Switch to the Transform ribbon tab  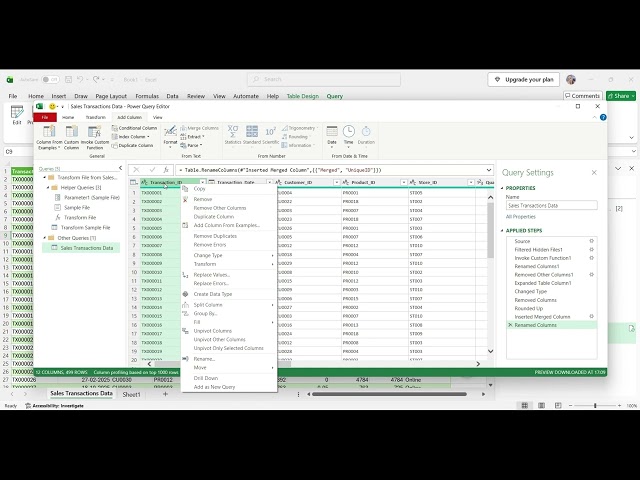click(96, 117)
